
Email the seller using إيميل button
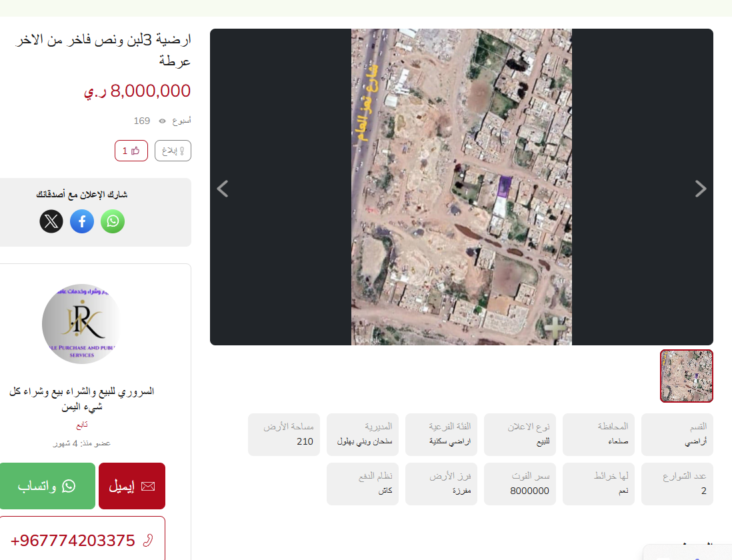131,486
